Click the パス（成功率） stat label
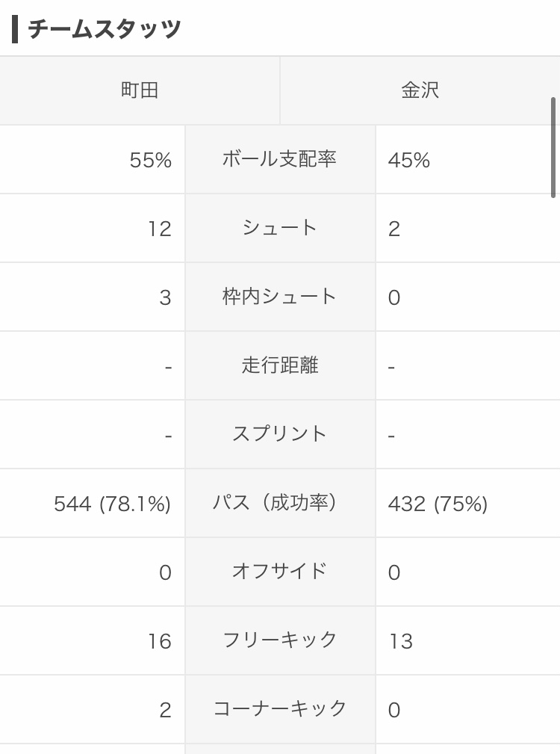This screenshot has height=754, width=560. tap(279, 503)
